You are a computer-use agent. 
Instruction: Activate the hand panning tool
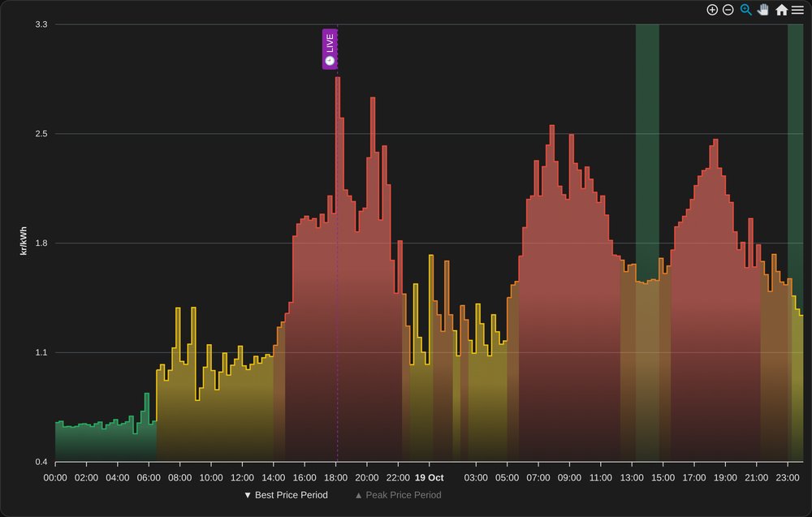click(762, 10)
